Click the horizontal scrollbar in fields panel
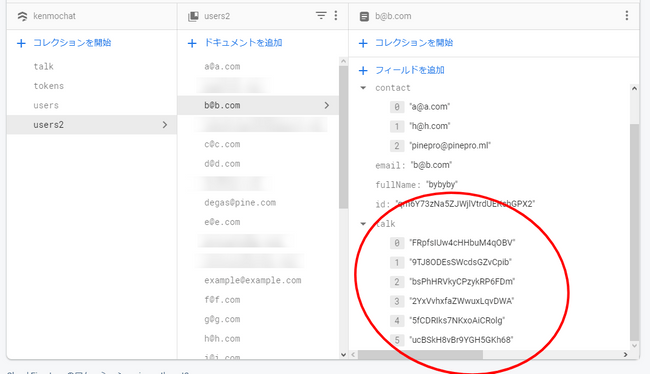Image resolution: width=650 pixels, height=374 pixels. (420, 355)
